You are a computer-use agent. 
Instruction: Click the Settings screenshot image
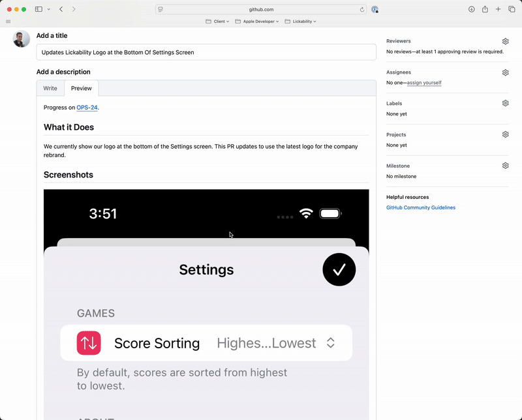206,305
